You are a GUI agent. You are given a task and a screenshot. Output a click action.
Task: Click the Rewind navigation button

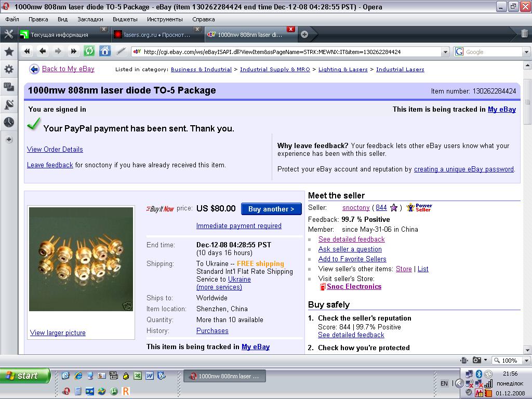pos(27,51)
